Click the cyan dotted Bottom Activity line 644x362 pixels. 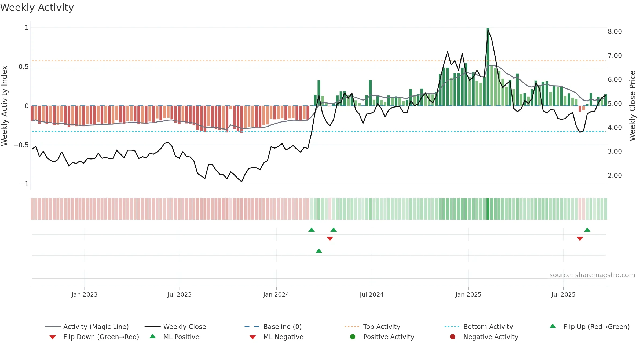click(x=319, y=131)
